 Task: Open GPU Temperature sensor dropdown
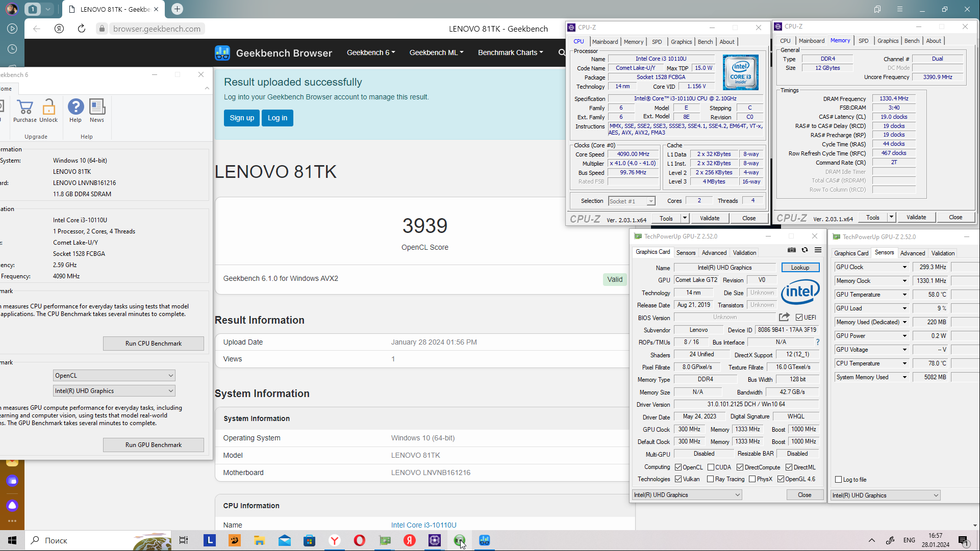[x=904, y=295]
